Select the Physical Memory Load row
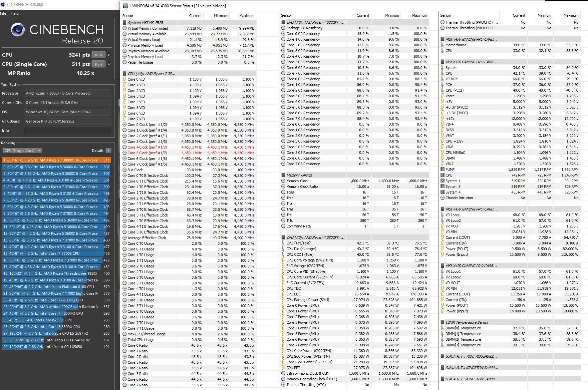 [x=189, y=57]
